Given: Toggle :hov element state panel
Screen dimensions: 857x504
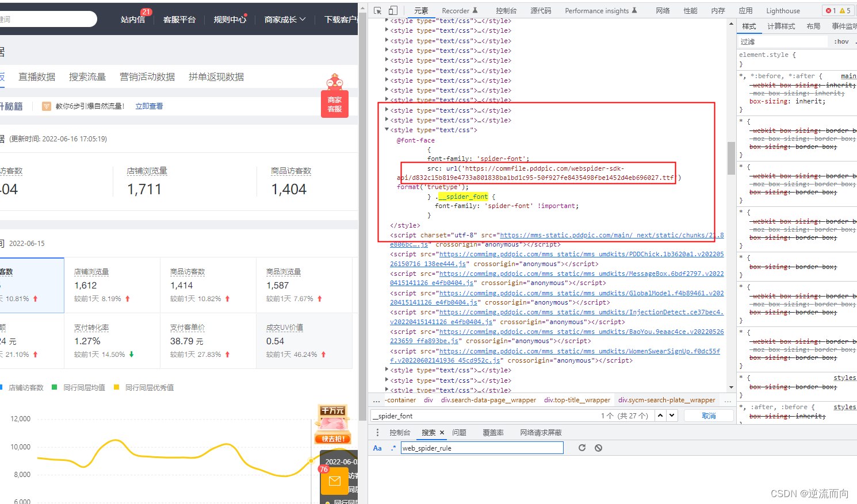Looking at the screenshot, I should pos(841,41).
